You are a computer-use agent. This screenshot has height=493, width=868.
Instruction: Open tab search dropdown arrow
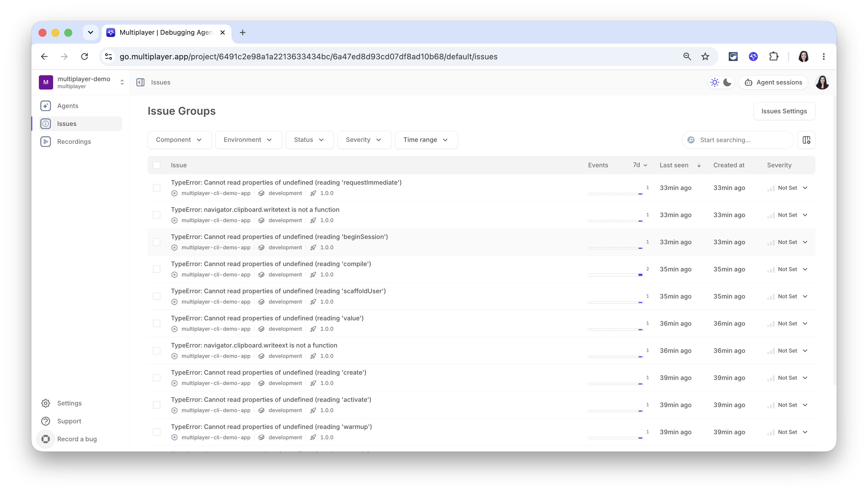click(90, 32)
